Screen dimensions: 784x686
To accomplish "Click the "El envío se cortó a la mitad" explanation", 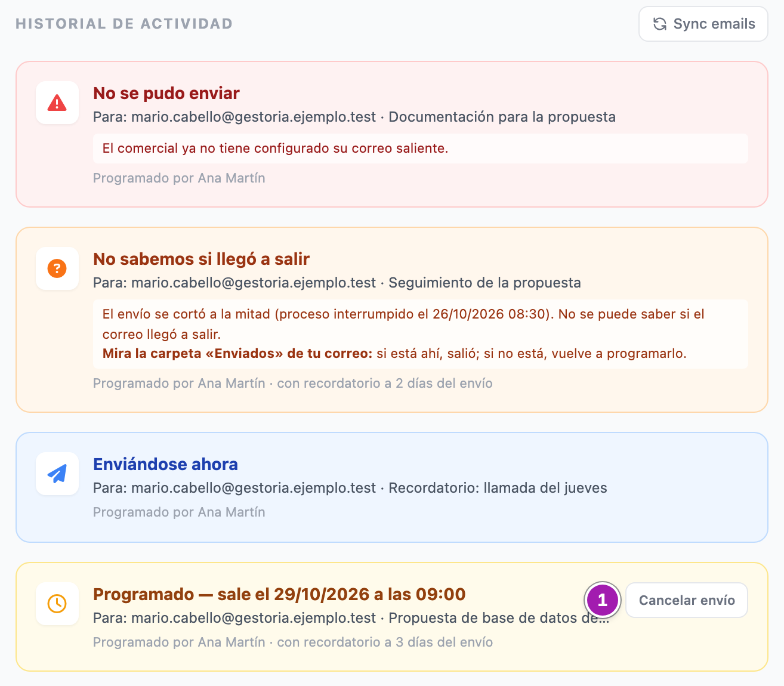I will click(403, 324).
